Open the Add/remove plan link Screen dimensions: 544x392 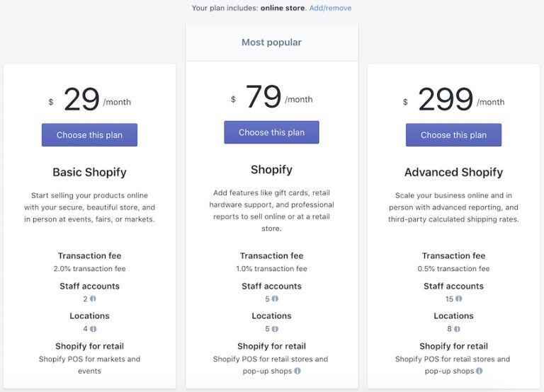[330, 8]
